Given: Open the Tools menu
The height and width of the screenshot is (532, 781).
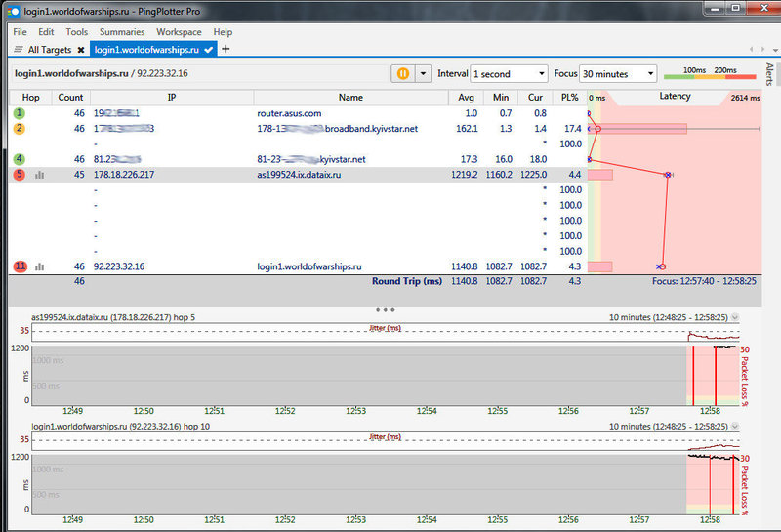Looking at the screenshot, I should tap(77, 32).
